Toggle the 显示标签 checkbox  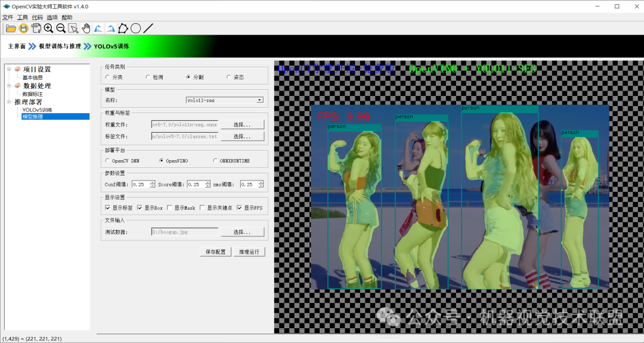point(107,208)
